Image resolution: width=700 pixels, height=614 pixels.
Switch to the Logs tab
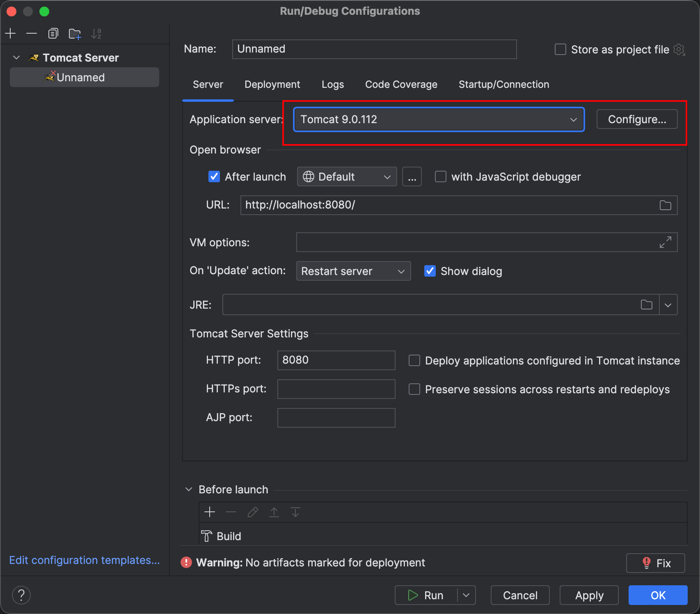point(333,85)
